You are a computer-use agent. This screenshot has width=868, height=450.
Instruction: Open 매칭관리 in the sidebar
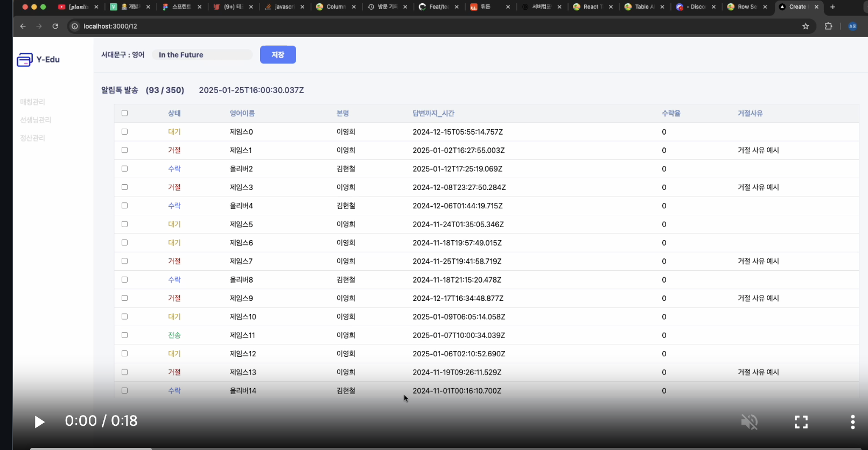[32, 102]
